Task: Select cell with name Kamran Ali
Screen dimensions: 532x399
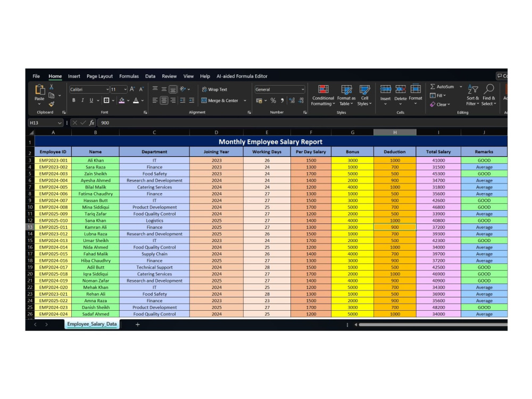Action: click(95, 227)
